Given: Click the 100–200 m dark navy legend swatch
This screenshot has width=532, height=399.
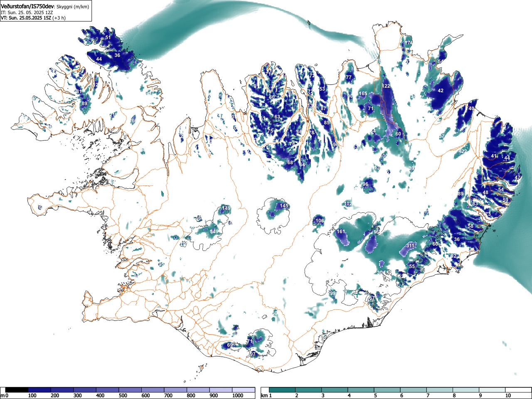Looking at the screenshot, I should click(39, 390).
